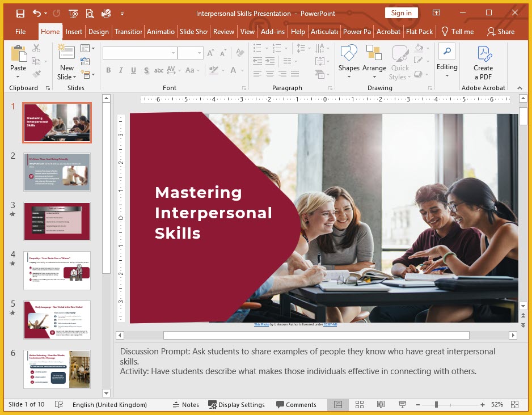
Task: Select slide 5 thumbnail about body language
Action: click(x=57, y=320)
